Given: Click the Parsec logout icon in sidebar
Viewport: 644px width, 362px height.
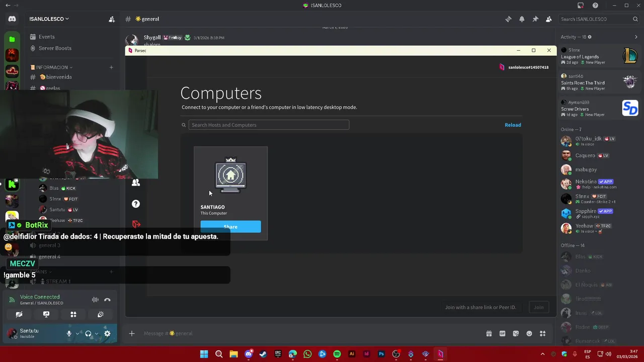Looking at the screenshot, I should [136, 224].
